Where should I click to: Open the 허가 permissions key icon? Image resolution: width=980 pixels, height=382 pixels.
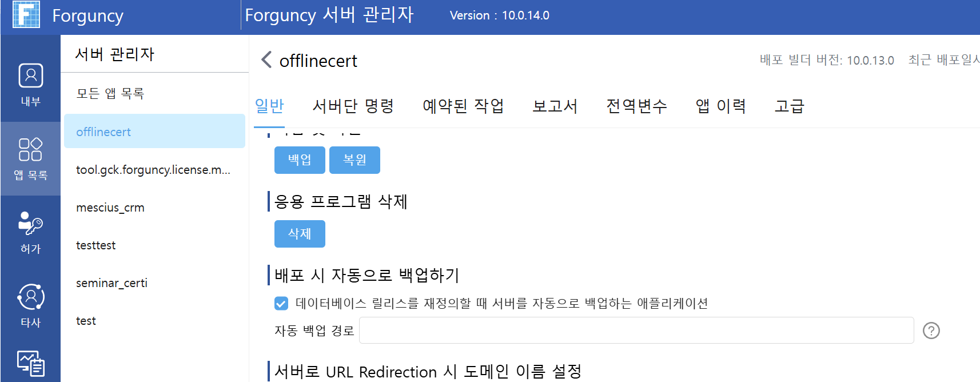click(x=31, y=223)
